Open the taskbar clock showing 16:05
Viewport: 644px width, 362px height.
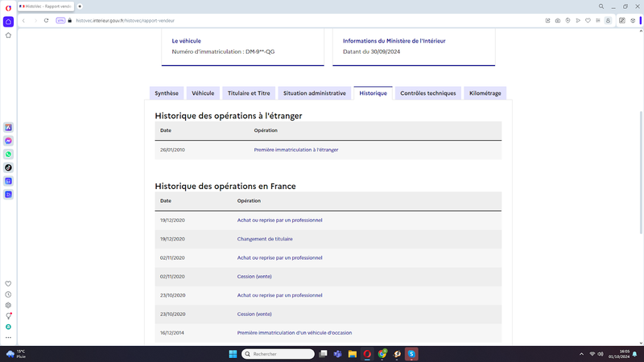pos(619,354)
